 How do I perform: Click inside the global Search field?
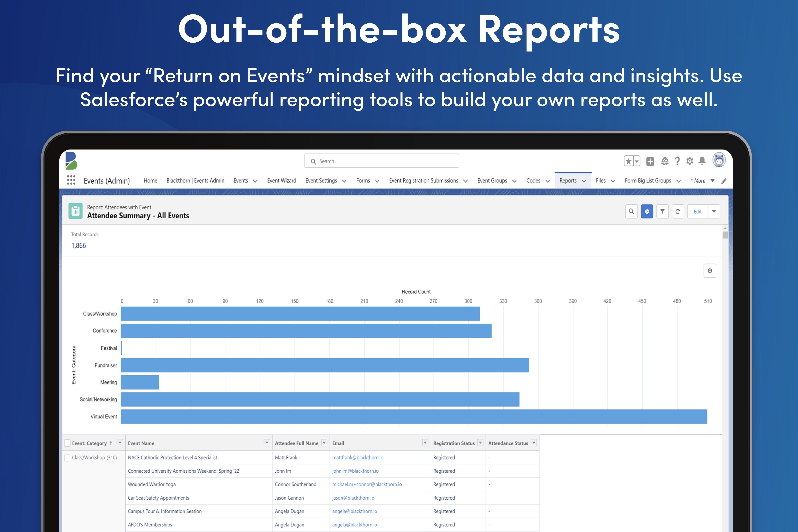click(x=382, y=161)
